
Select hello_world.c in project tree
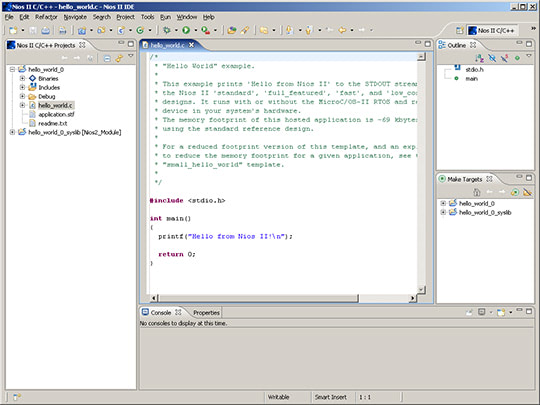(x=55, y=105)
